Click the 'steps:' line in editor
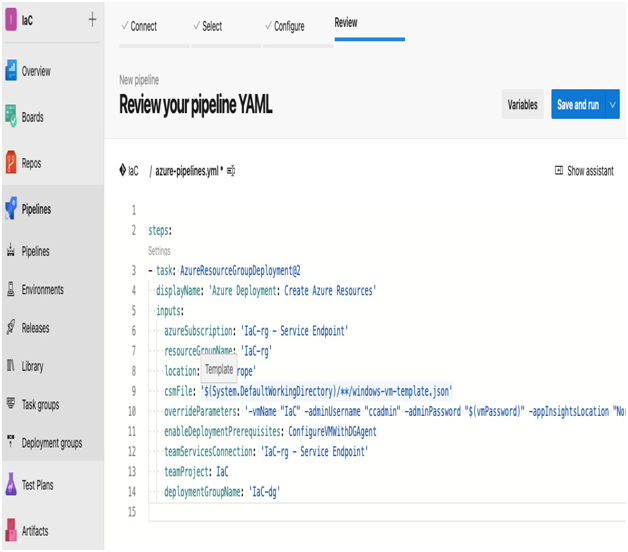628x552 pixels. (160, 231)
